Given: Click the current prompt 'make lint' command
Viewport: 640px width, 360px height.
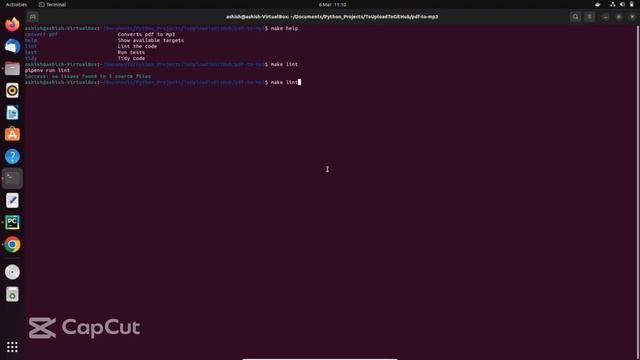Looking at the screenshot, I should point(284,82).
